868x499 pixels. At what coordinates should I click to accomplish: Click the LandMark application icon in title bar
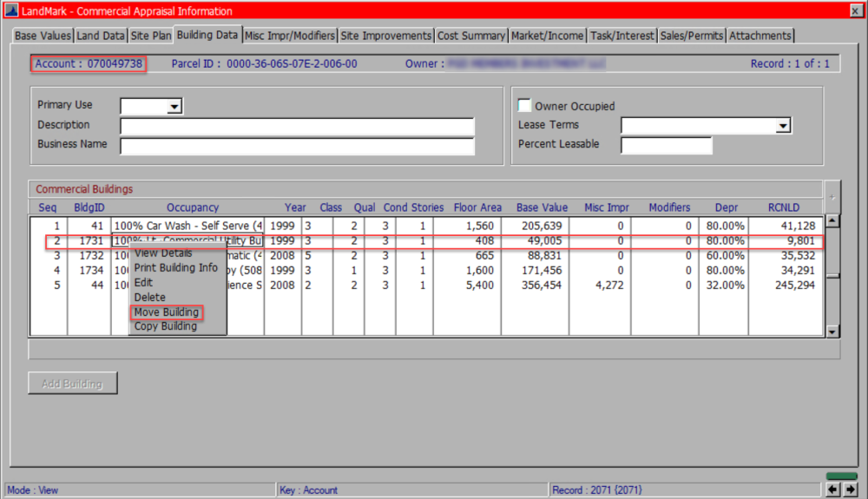pos(11,10)
